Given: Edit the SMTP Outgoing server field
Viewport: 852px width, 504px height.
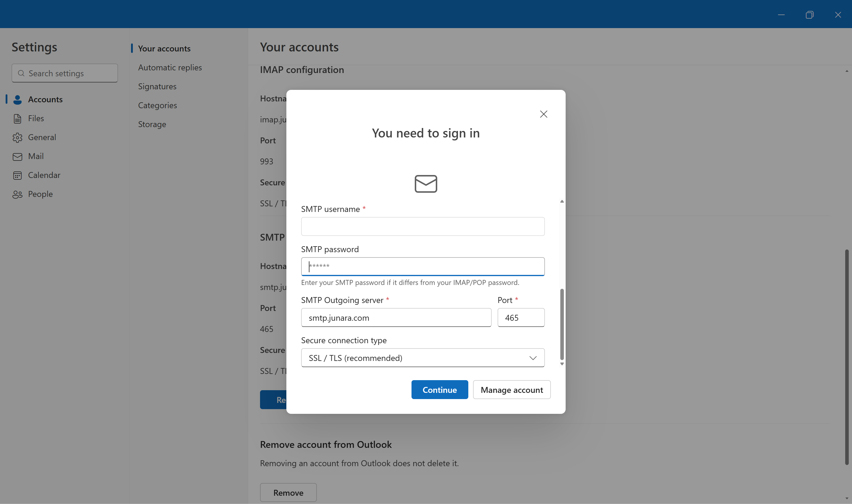Looking at the screenshot, I should [x=396, y=317].
